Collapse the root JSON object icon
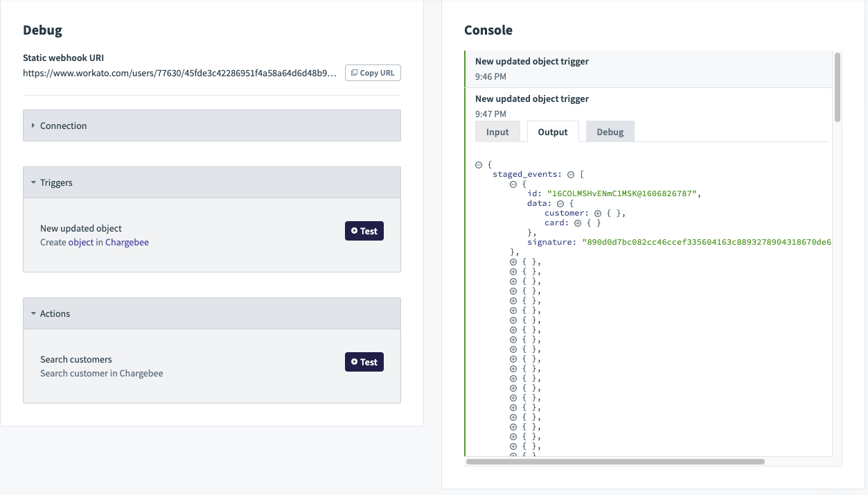This screenshot has height=495, width=868. 479,164
